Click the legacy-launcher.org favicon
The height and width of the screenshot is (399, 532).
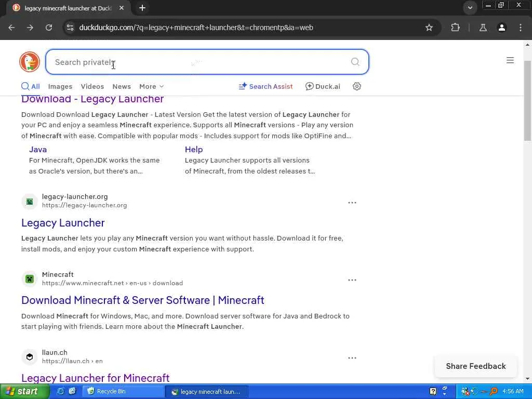(30, 202)
